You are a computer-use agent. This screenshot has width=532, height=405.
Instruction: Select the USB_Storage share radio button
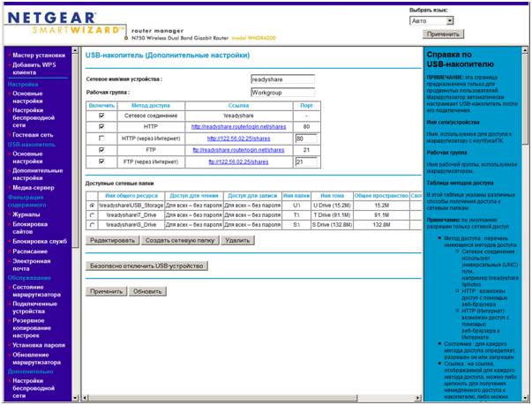click(92, 206)
